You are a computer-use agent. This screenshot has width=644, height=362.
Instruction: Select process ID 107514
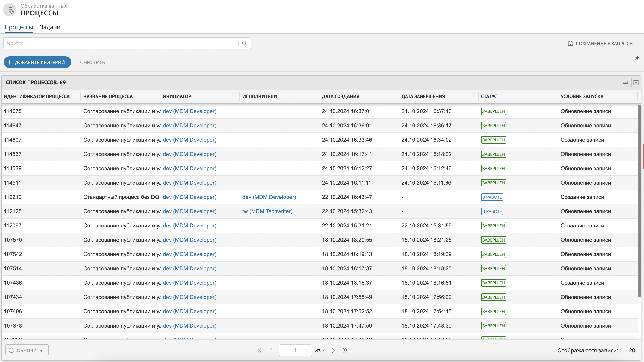coord(13,268)
